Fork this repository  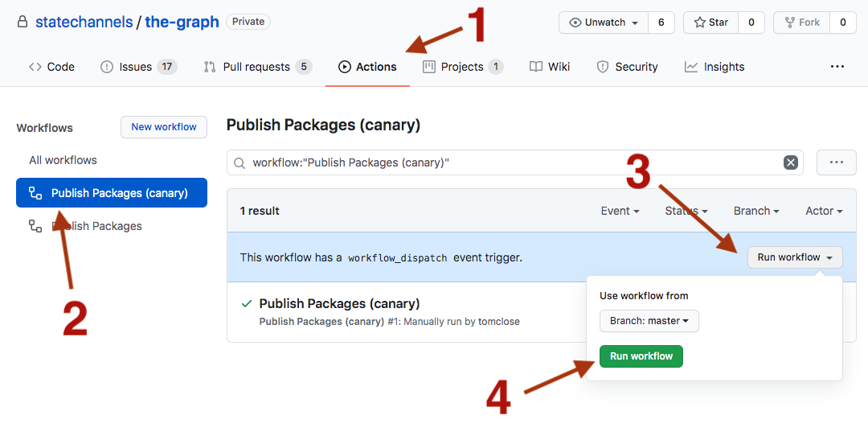(x=802, y=23)
